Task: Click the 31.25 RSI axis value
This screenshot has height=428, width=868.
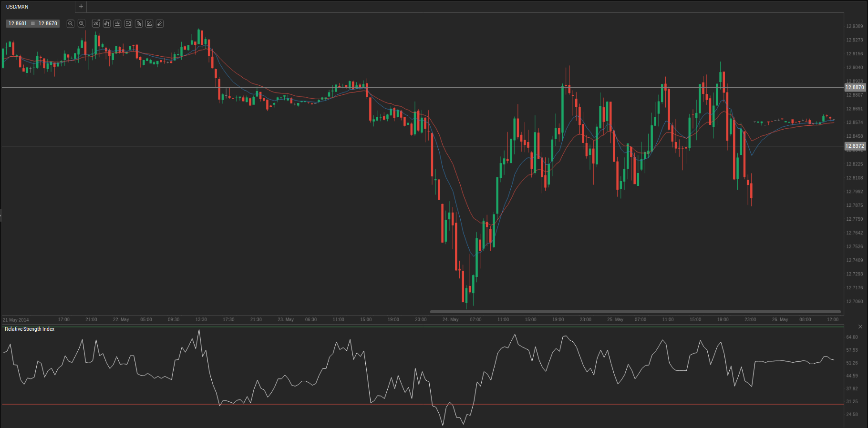Action: click(852, 401)
